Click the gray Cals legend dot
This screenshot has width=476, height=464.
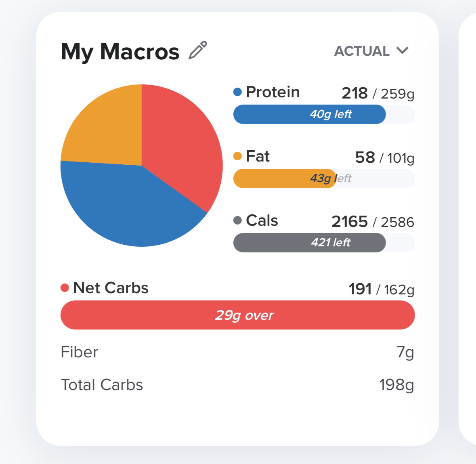(237, 220)
